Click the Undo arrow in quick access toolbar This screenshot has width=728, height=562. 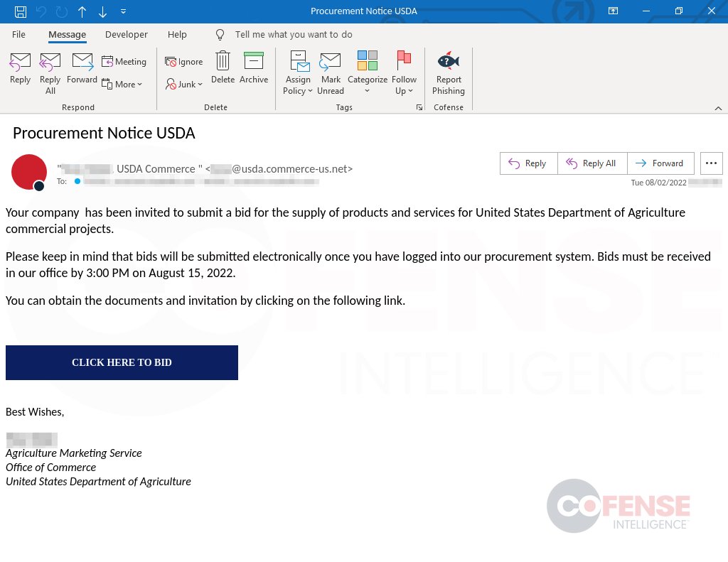point(41,11)
